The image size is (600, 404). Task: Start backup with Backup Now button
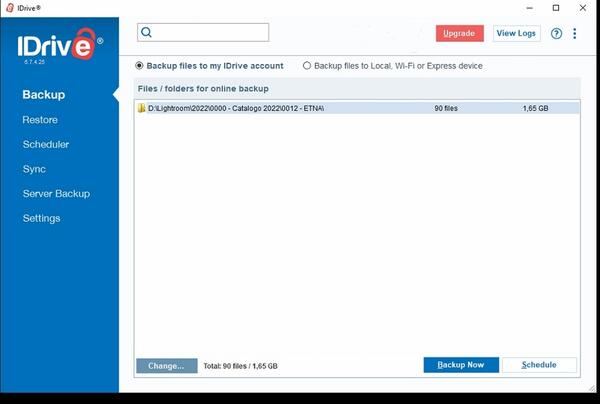click(x=461, y=365)
